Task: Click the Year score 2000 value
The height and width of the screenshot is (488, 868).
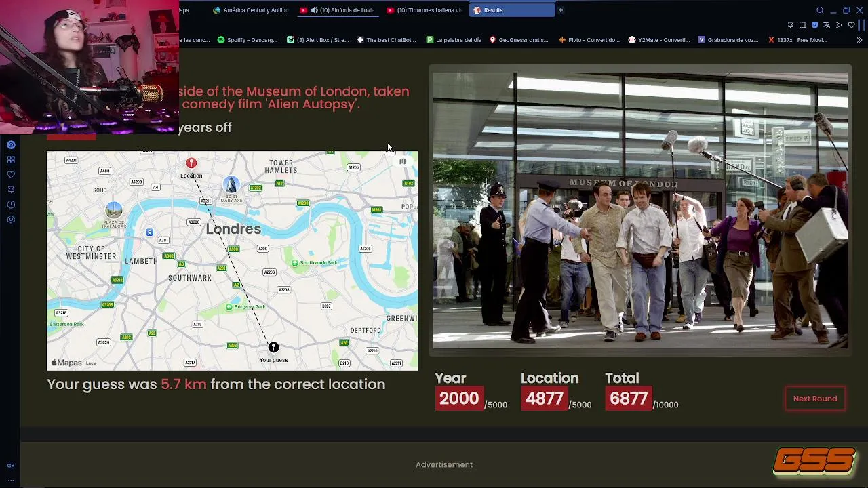Action: point(459,399)
